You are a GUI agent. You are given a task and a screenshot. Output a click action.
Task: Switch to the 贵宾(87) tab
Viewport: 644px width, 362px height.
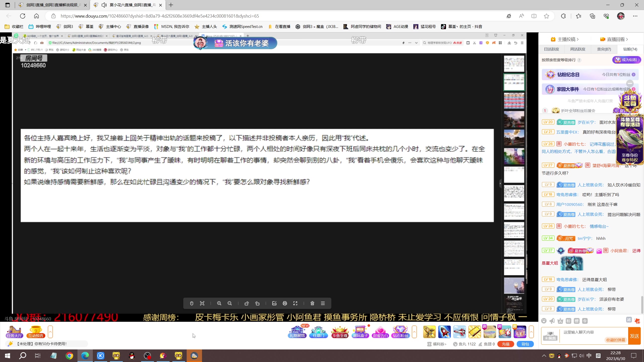604,49
